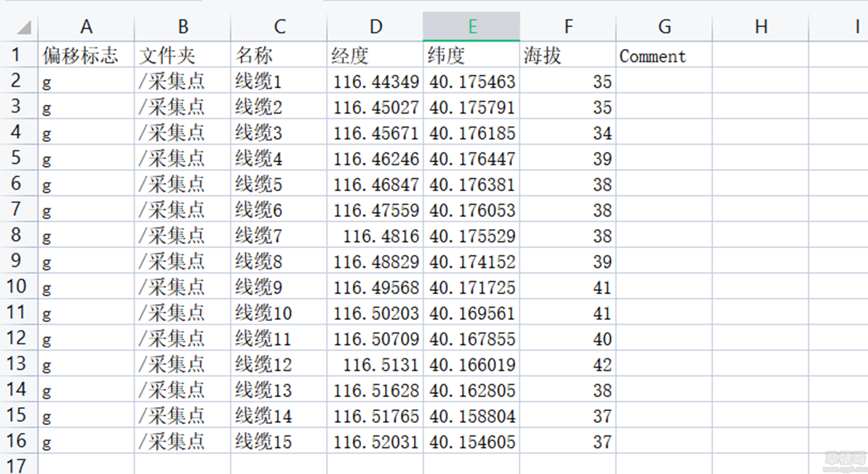
Task: Select column C header
Action: click(279, 27)
